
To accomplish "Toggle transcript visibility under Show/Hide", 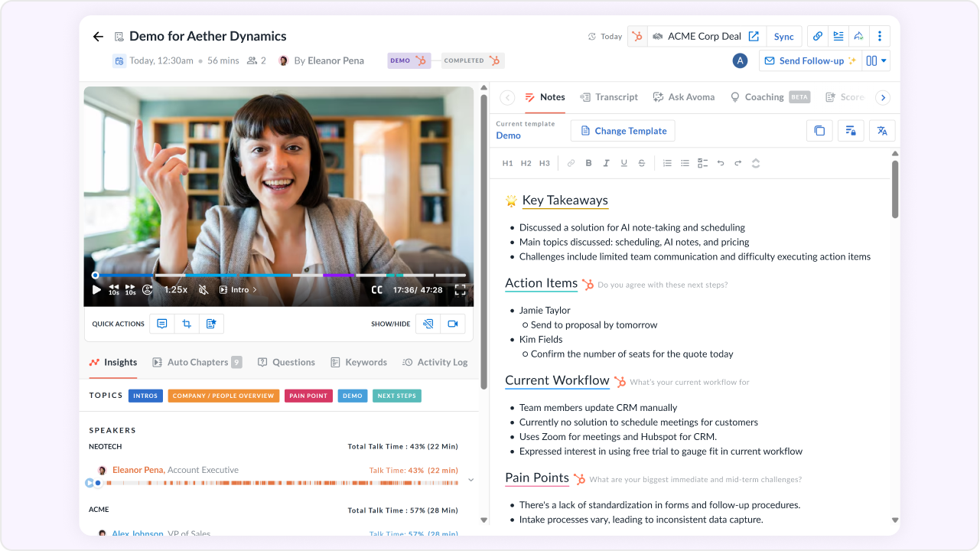I will [428, 324].
